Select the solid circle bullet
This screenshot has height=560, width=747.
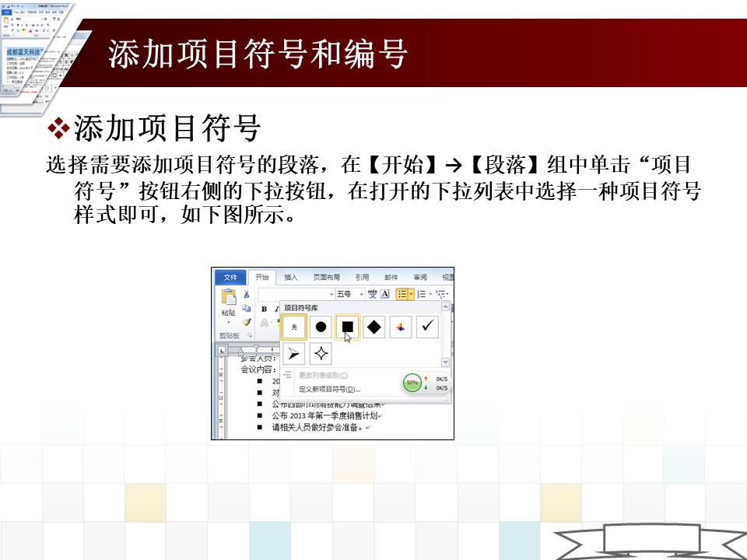(321, 327)
